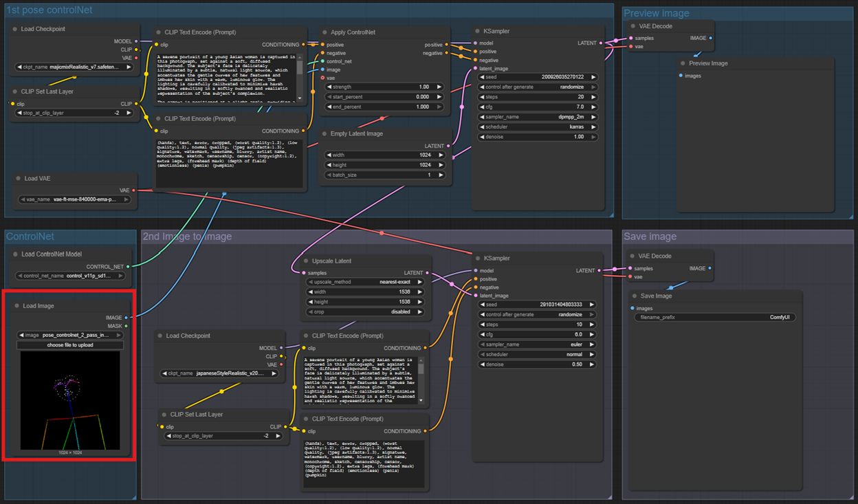Click CONTROL_NET output port on Load ControlNet Model
The width and height of the screenshot is (858, 504).
[x=128, y=266]
